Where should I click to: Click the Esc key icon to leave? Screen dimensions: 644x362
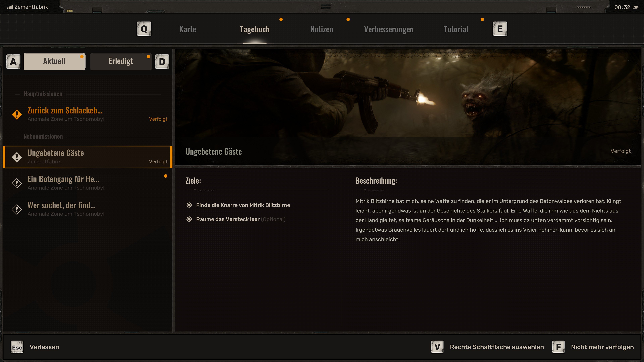[17, 347]
